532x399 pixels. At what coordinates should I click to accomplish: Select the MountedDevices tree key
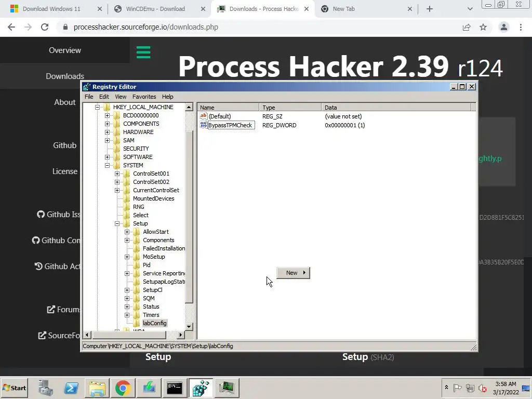(x=153, y=198)
